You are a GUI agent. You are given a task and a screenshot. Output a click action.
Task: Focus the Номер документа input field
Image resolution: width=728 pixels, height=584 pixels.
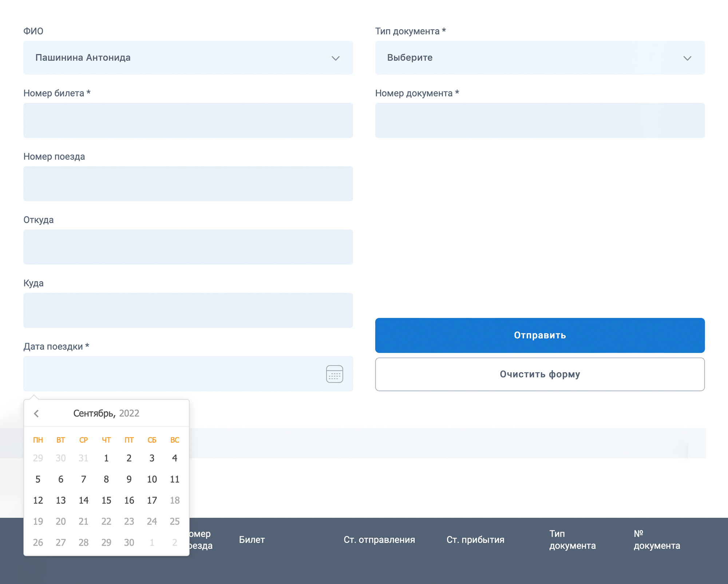pyautogui.click(x=540, y=120)
